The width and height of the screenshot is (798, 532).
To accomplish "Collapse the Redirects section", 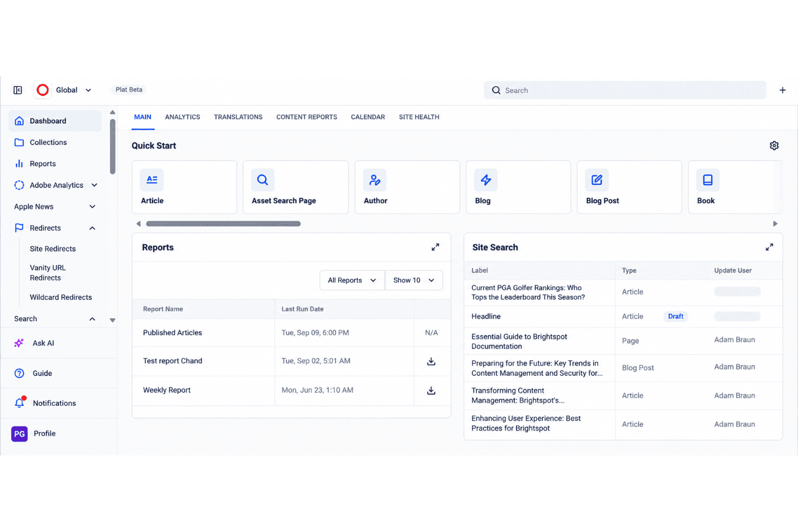I will pyautogui.click(x=93, y=228).
